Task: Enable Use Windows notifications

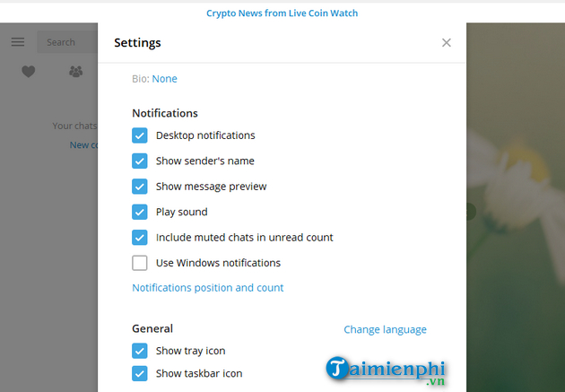Action: (x=140, y=263)
